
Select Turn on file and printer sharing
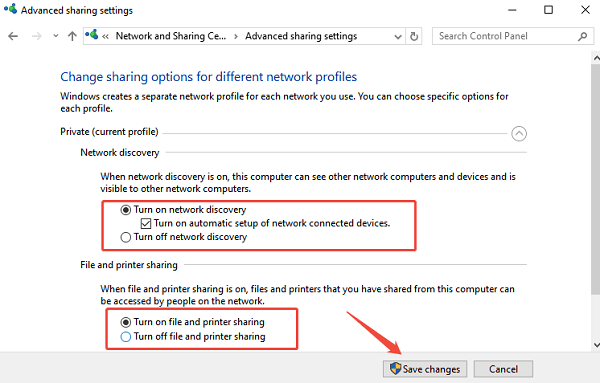tap(192, 322)
